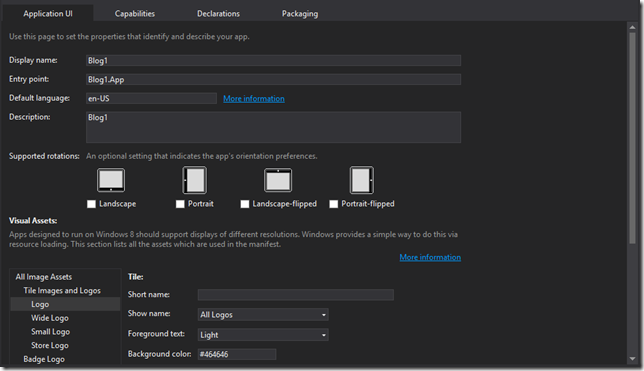Open the Capabilities tab
The height and width of the screenshot is (371, 644).
(135, 14)
